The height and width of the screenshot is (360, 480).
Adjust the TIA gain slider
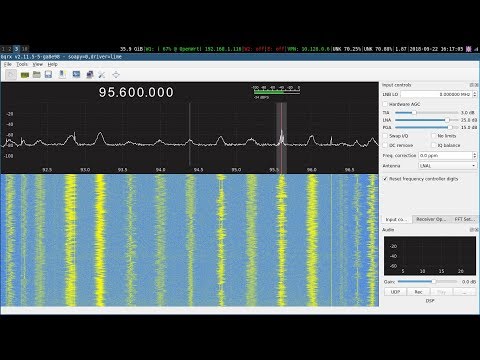point(426,113)
